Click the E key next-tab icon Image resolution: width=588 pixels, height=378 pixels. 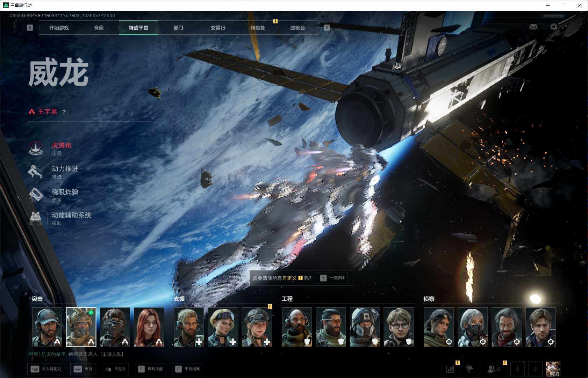327,28
